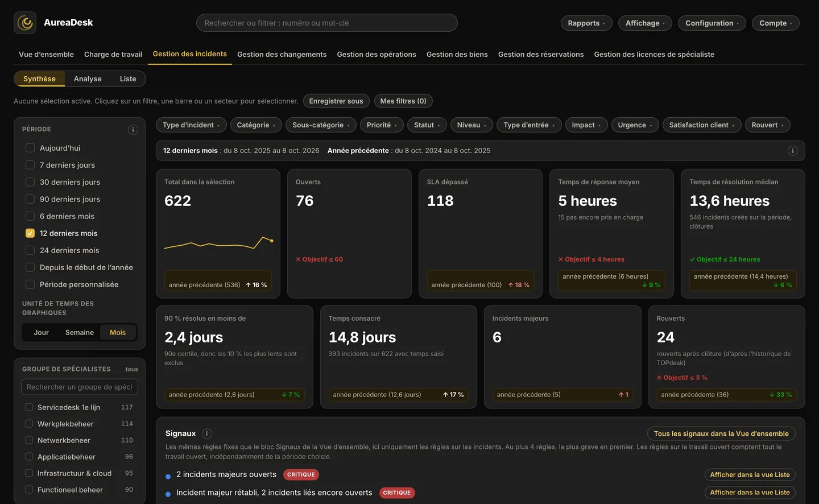The height and width of the screenshot is (504, 819).
Task: Open the Catégorie filter dropdown
Action: (x=256, y=125)
